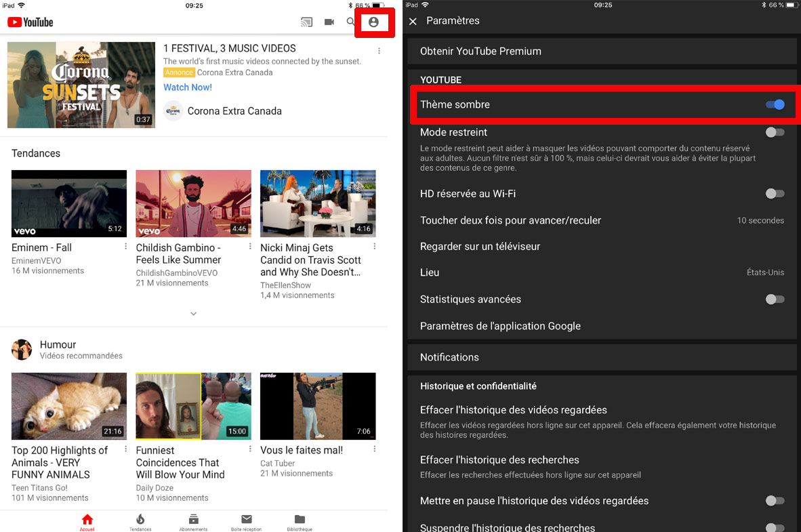Change Lieu setting États-Unis

(x=602, y=272)
